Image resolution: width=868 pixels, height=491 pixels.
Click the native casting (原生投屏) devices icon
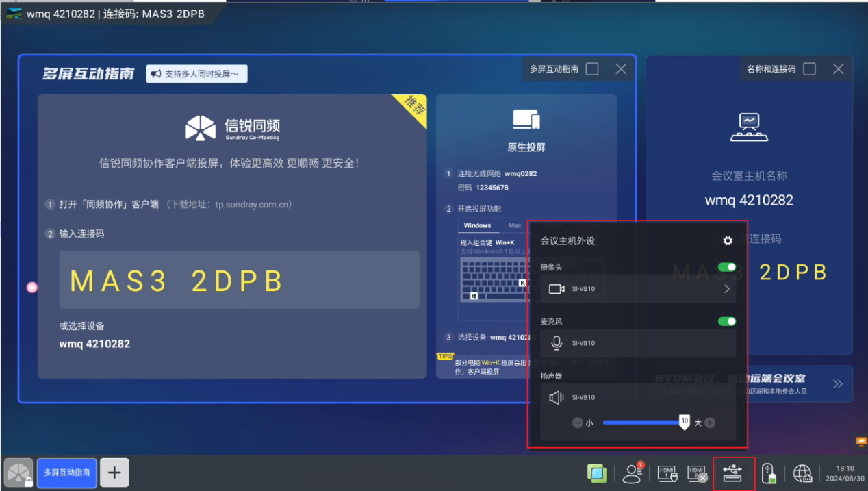pyautogui.click(x=526, y=119)
